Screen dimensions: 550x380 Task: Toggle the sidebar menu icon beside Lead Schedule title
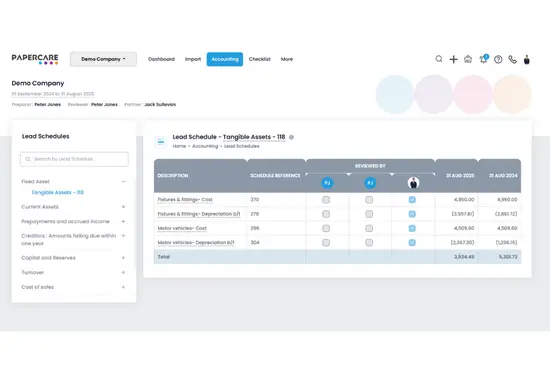point(161,141)
